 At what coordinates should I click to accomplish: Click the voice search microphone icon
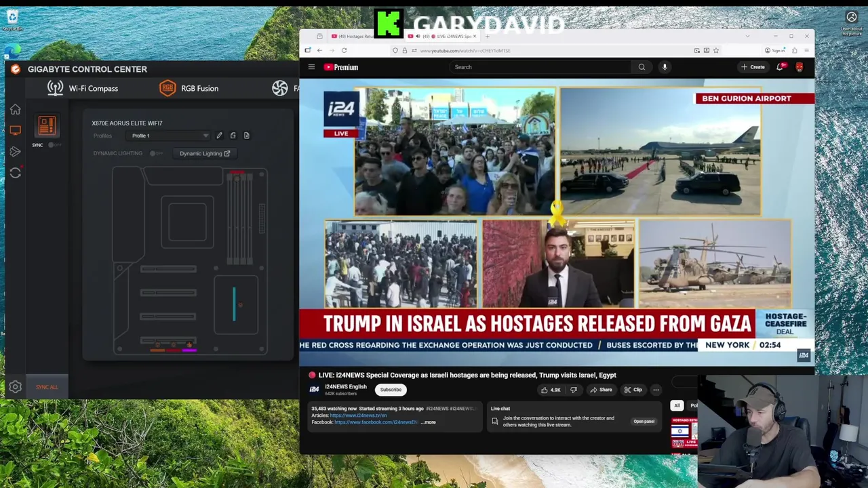[665, 67]
